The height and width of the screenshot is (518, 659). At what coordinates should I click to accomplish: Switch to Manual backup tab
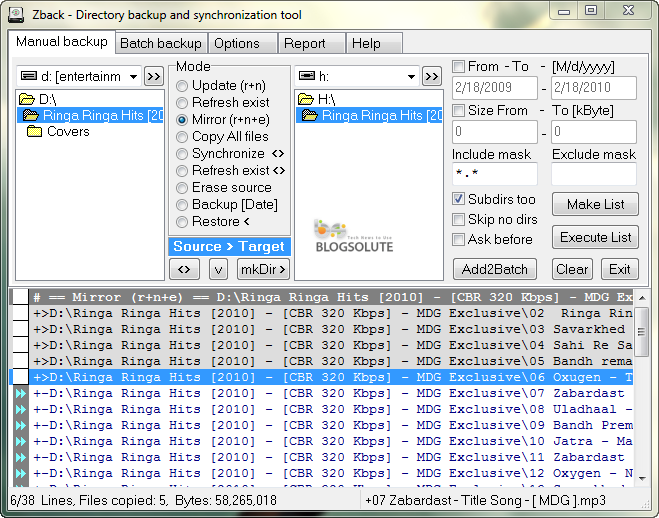[62, 42]
